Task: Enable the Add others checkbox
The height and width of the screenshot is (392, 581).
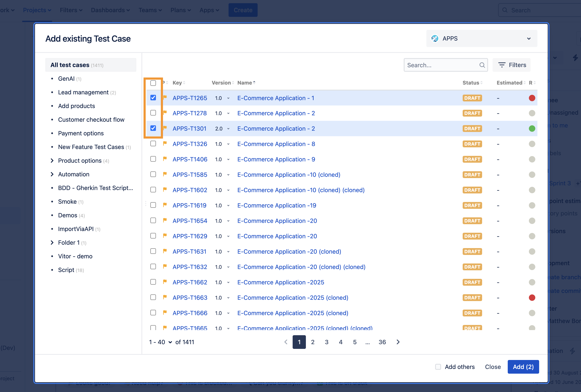Action: [x=438, y=367]
